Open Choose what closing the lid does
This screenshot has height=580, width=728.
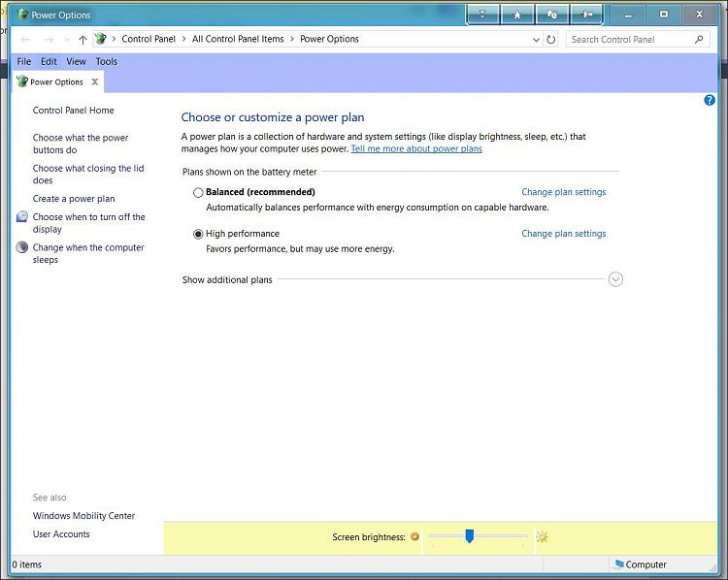(88, 174)
